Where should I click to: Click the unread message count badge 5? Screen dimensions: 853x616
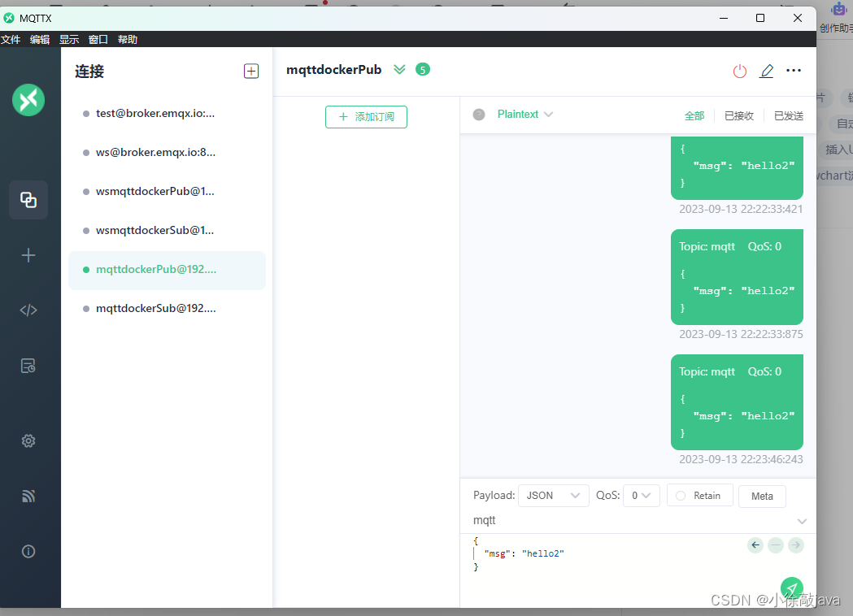pyautogui.click(x=423, y=70)
